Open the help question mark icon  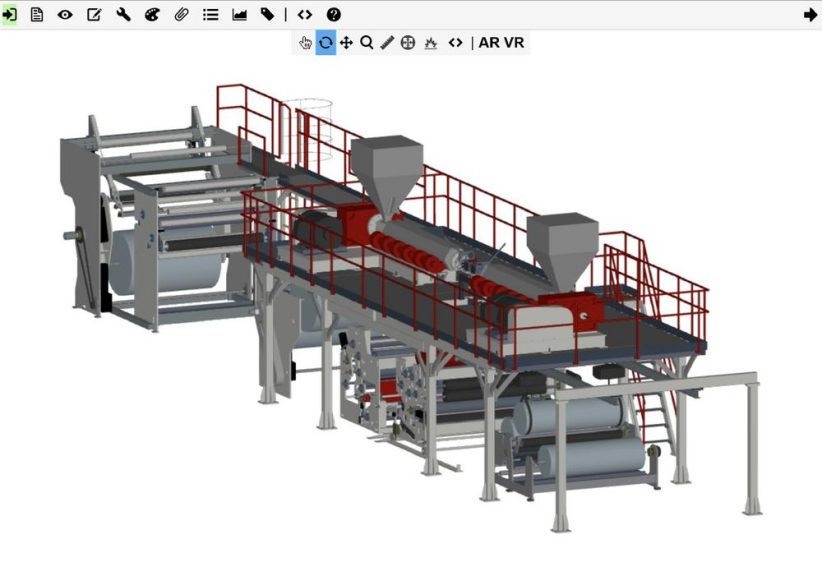click(x=333, y=15)
